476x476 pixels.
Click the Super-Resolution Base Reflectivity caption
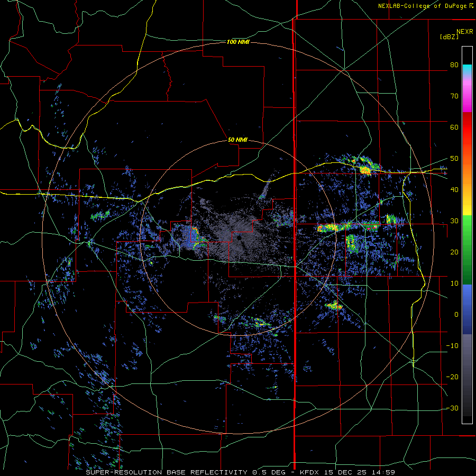pos(240,472)
